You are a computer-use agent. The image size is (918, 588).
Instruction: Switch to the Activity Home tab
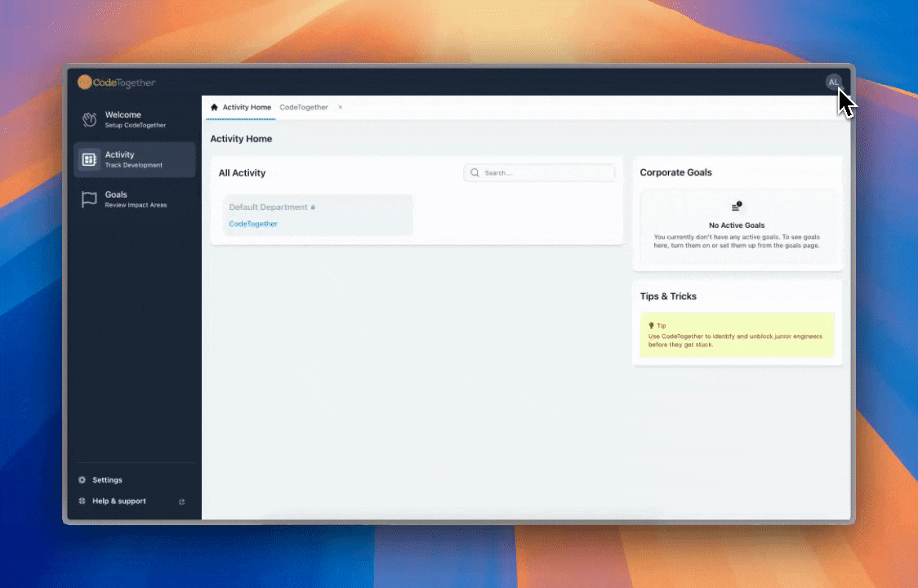[241, 107]
